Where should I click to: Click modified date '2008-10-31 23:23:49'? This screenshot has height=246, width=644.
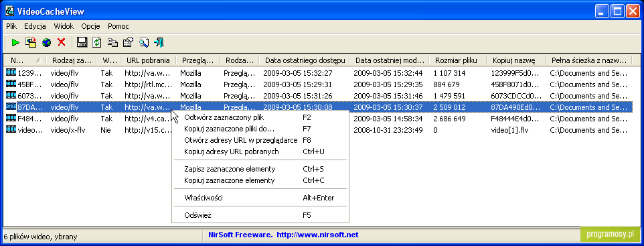[x=388, y=131]
